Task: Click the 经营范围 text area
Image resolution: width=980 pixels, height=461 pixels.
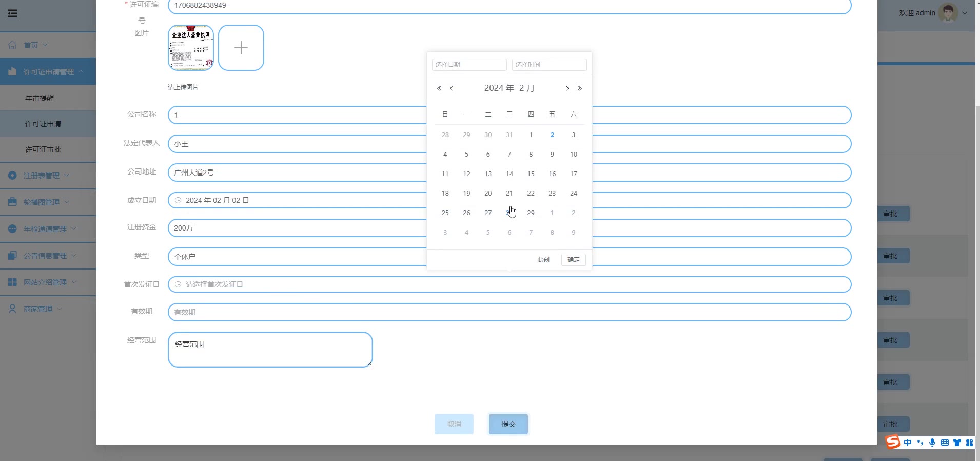Action: 270,350
